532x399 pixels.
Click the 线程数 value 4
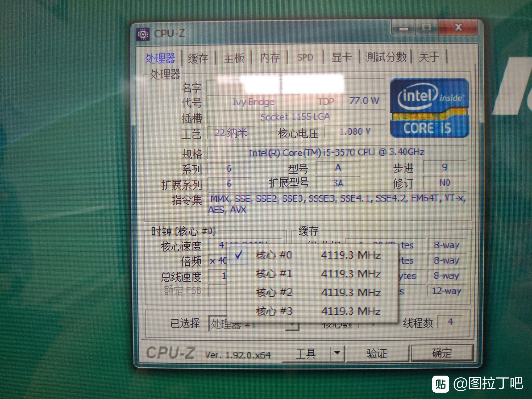(450, 322)
